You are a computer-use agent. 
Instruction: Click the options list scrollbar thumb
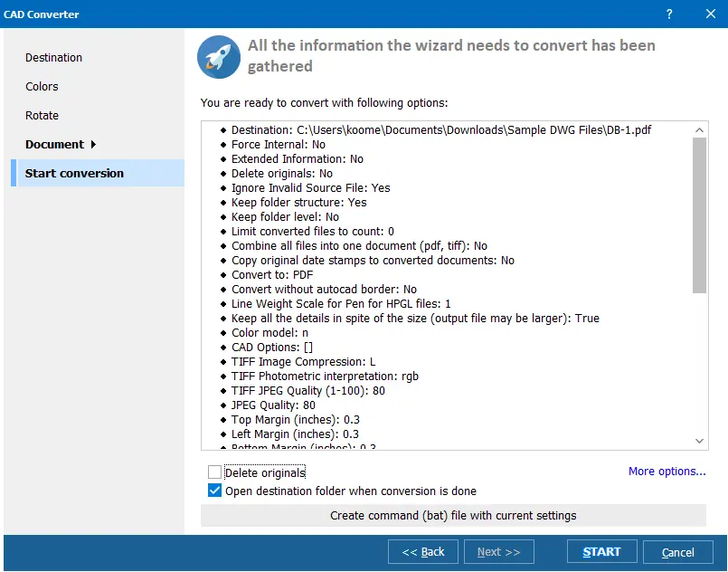click(699, 215)
